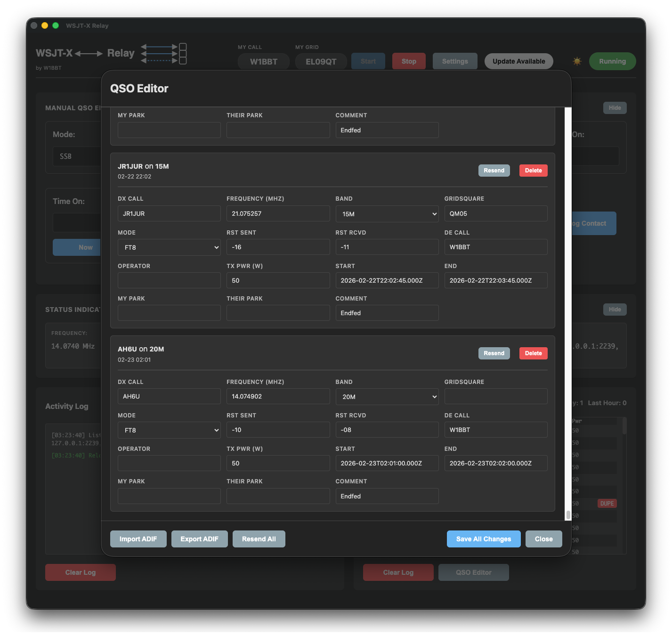672x644 pixels.
Task: Toggle the Running status indicator
Action: tap(612, 61)
